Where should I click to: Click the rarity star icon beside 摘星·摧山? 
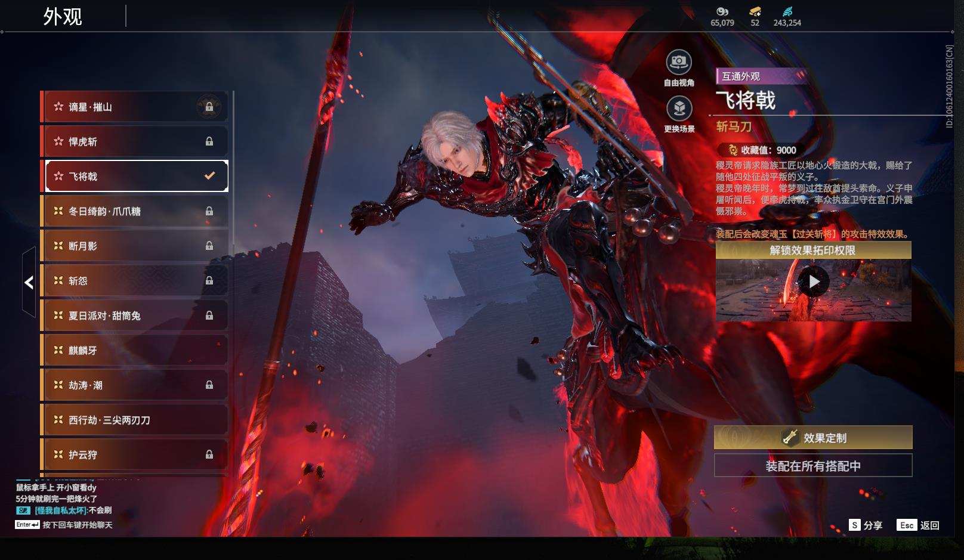point(58,107)
